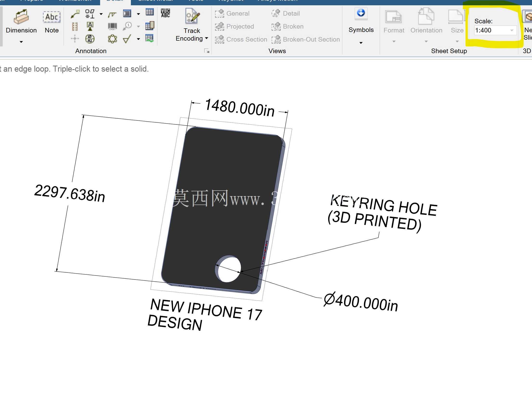Select the Centerline tool
The width and height of the screenshot is (532, 398).
tap(75, 26)
